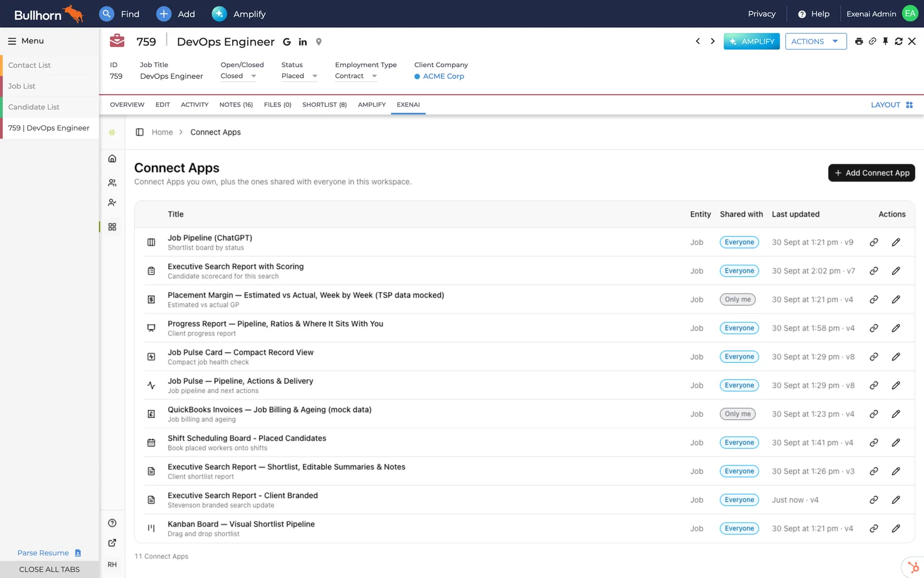Open the people icon in Exenai sidebar
The width and height of the screenshot is (924, 578).
coord(112,183)
